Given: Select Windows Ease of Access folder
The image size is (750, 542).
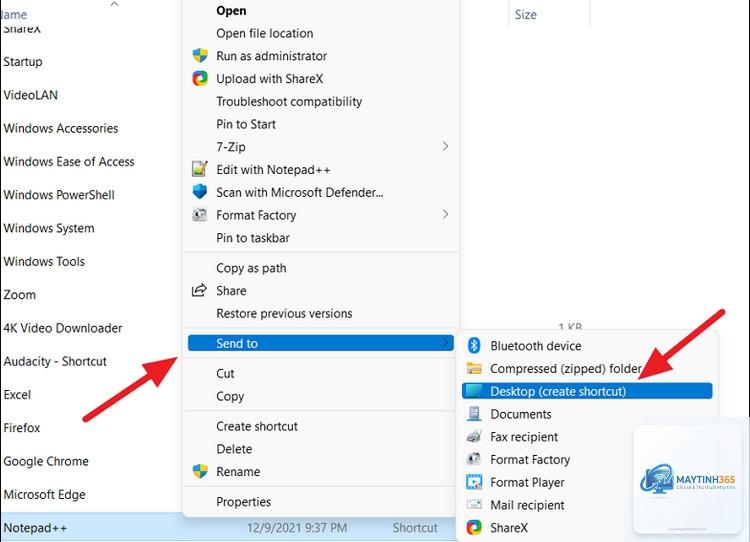Looking at the screenshot, I should (x=68, y=161).
